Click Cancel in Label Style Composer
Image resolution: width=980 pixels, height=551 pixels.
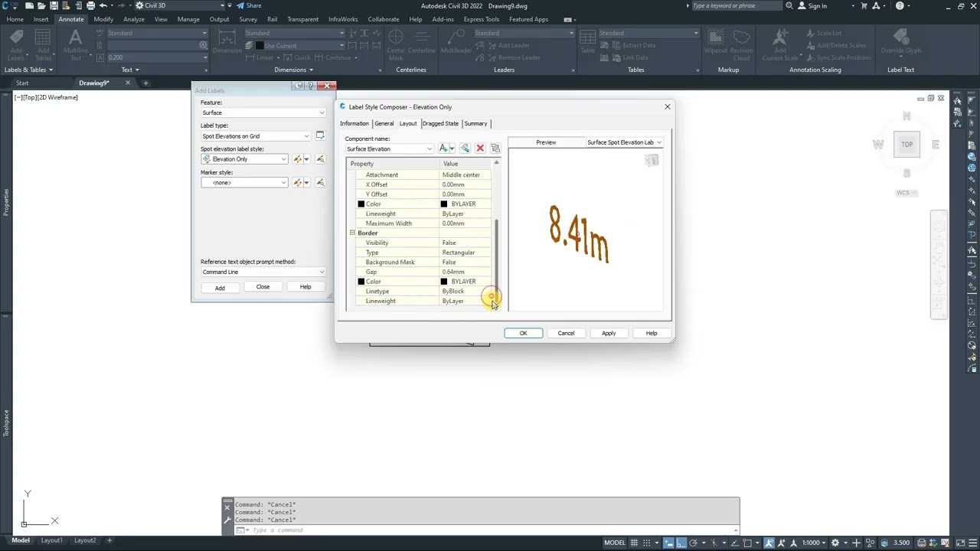tap(566, 333)
